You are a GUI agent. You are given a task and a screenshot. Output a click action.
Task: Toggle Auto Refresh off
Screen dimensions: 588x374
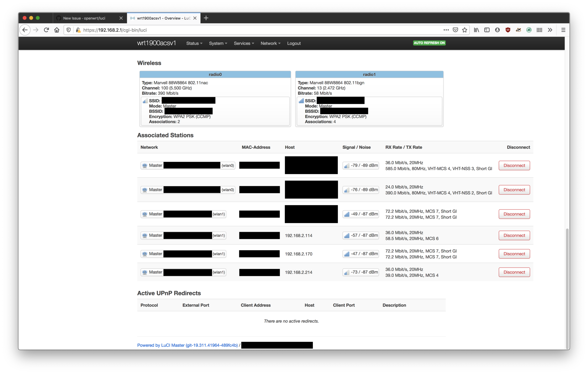pyautogui.click(x=429, y=43)
